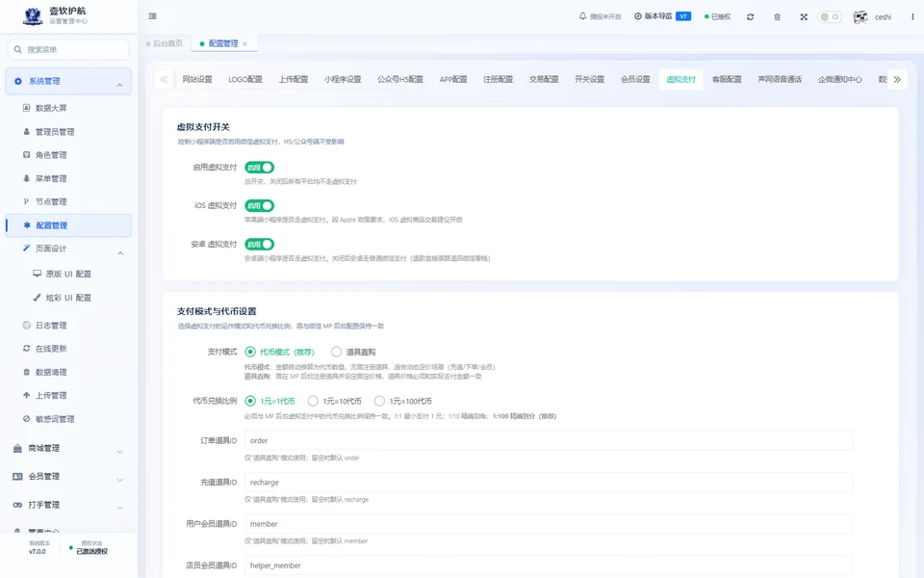Open 数据大屏 in the sidebar
The width and height of the screenshot is (924, 578).
tap(51, 108)
